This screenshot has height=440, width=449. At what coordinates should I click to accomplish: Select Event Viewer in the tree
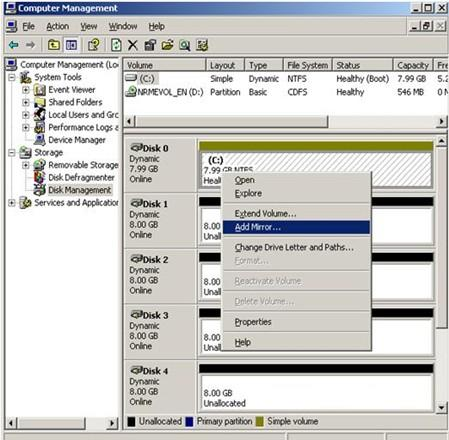click(72, 90)
